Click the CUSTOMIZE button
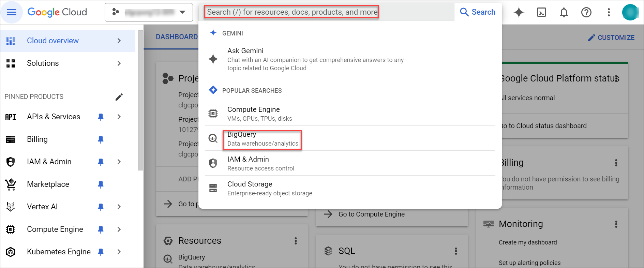 pos(611,38)
